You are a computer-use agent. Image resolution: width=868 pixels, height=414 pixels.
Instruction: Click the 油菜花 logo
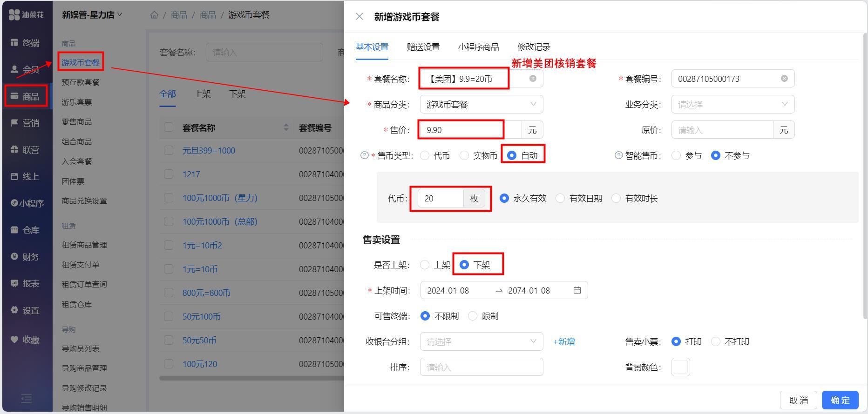[x=26, y=14]
